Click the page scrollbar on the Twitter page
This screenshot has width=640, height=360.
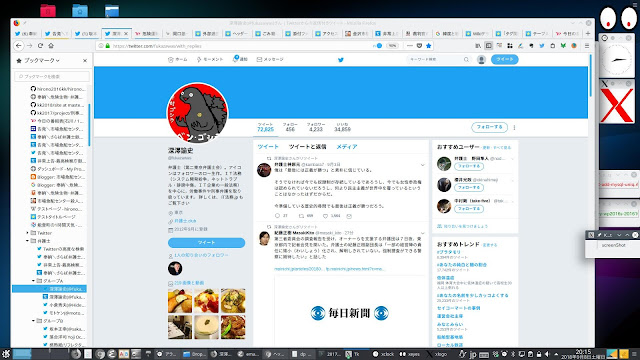coord(591,76)
